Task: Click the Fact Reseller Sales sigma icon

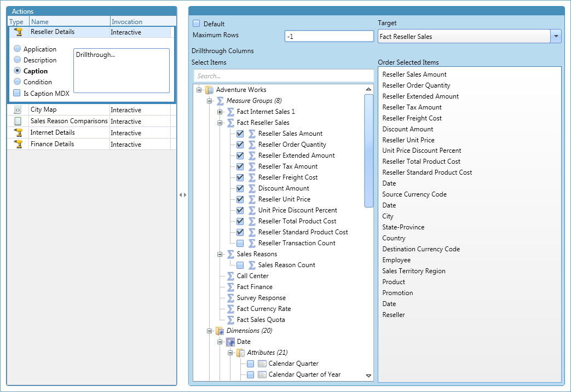Action: (230, 123)
